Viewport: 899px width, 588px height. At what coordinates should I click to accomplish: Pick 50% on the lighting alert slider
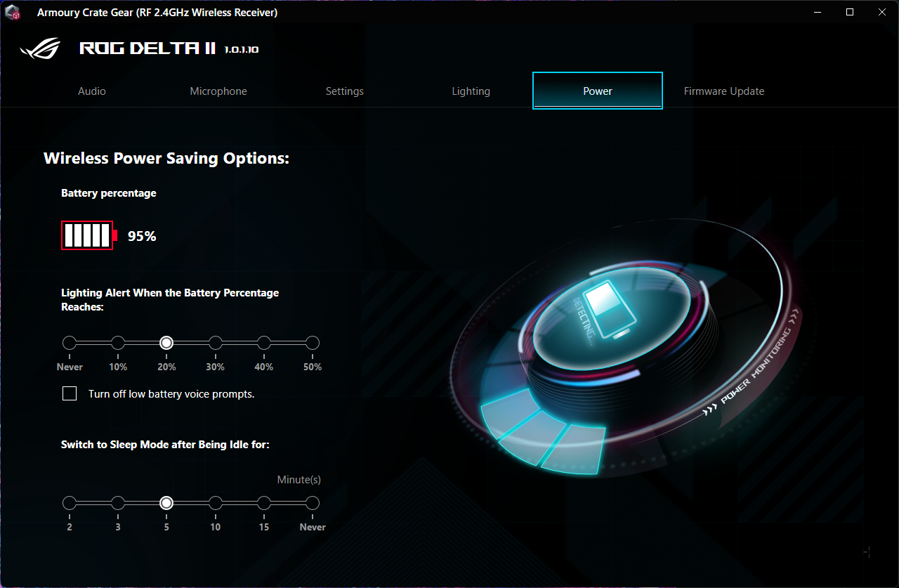point(313,343)
